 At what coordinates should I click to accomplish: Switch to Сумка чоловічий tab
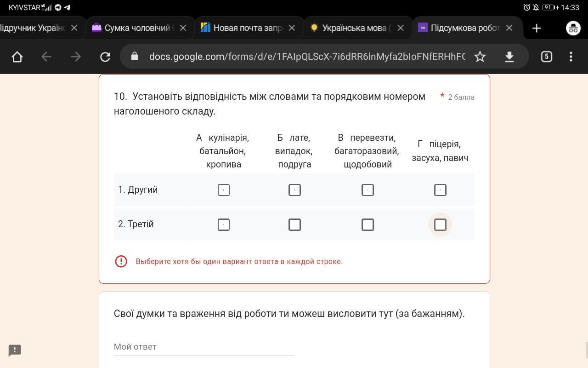133,28
